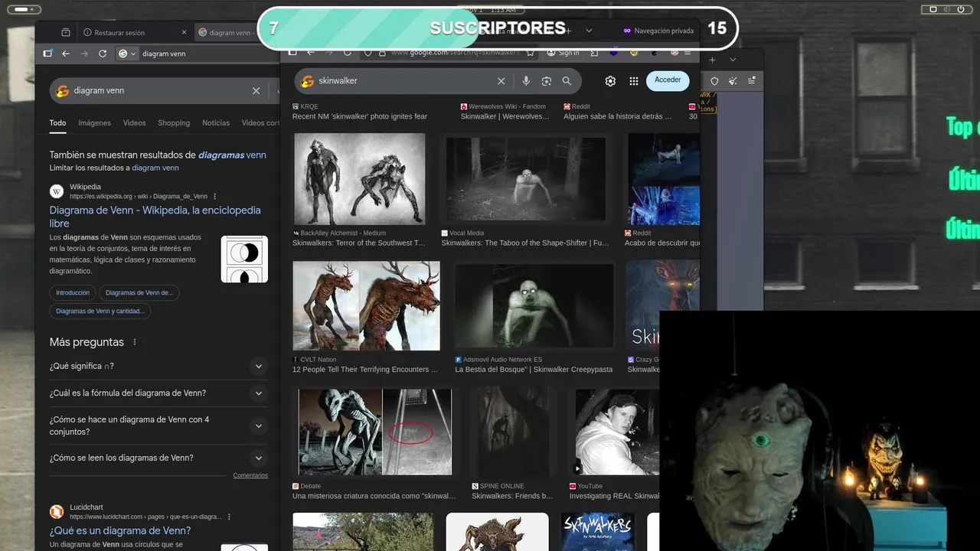
Task: Click the voice search microphone icon
Action: point(526,81)
